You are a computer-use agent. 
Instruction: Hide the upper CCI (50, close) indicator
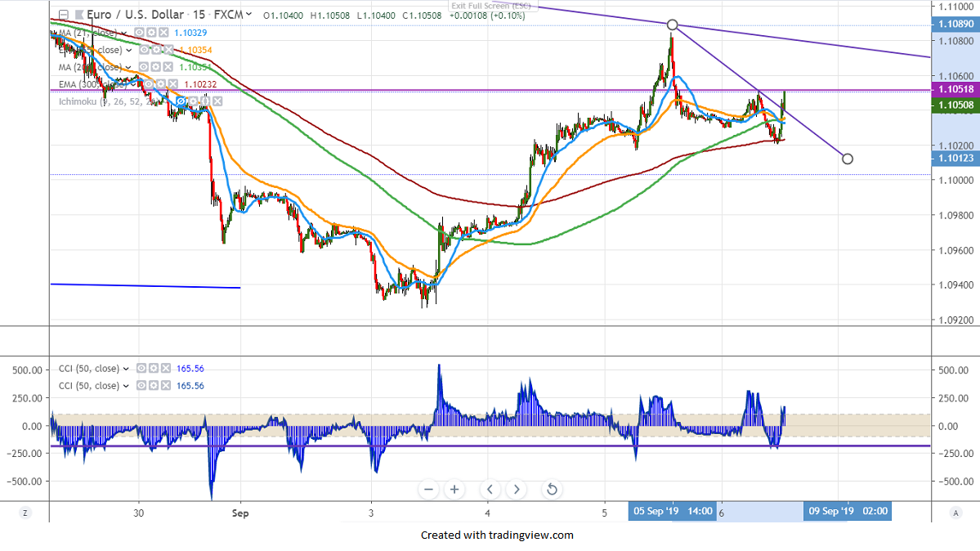pos(141,369)
